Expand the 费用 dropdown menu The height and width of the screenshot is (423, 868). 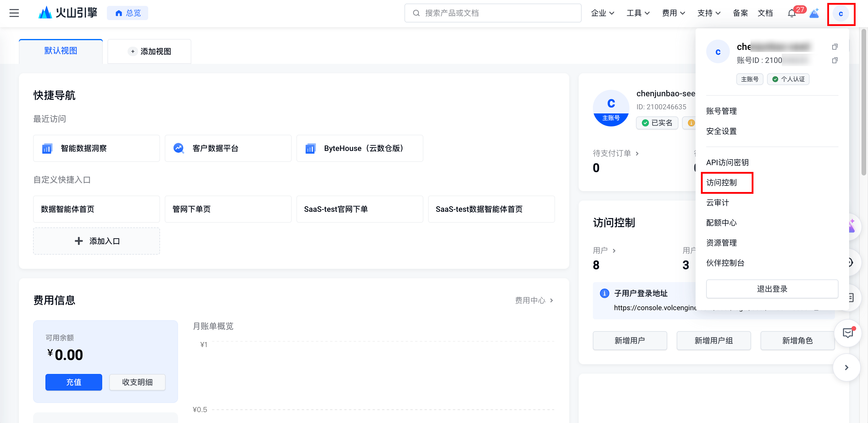673,13
